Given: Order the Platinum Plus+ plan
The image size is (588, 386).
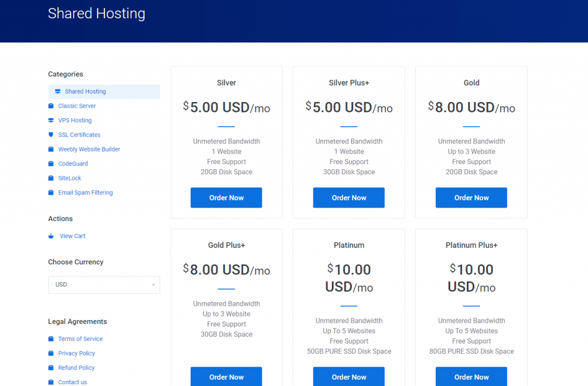Looking at the screenshot, I should (471, 376).
